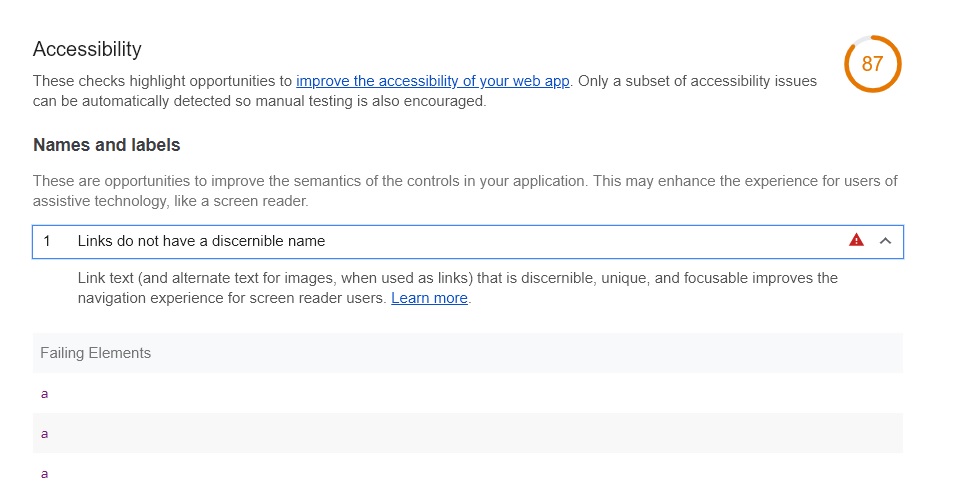Click the accessibility score gauge showing 87
The width and height of the screenshot is (960, 500).
(872, 64)
